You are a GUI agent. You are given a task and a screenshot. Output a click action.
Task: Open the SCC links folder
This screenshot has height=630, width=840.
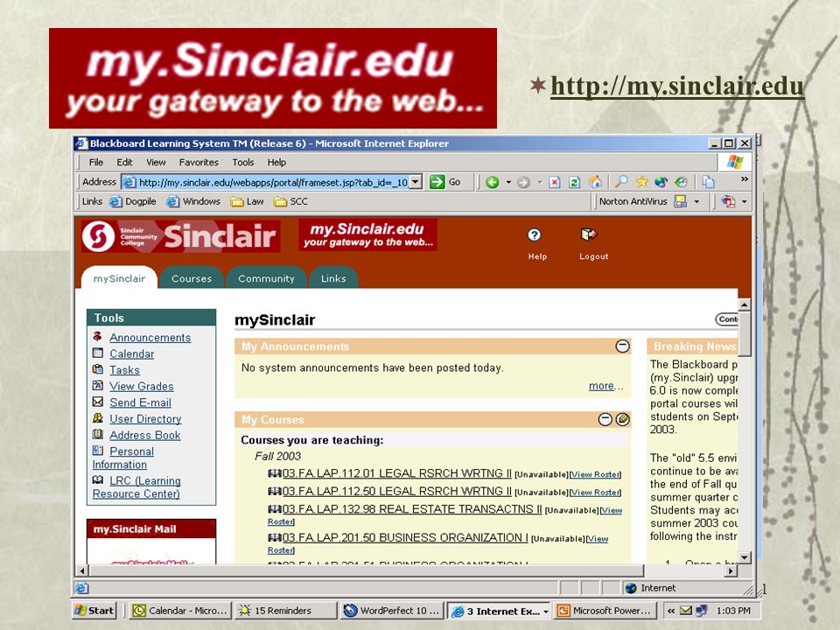[290, 201]
